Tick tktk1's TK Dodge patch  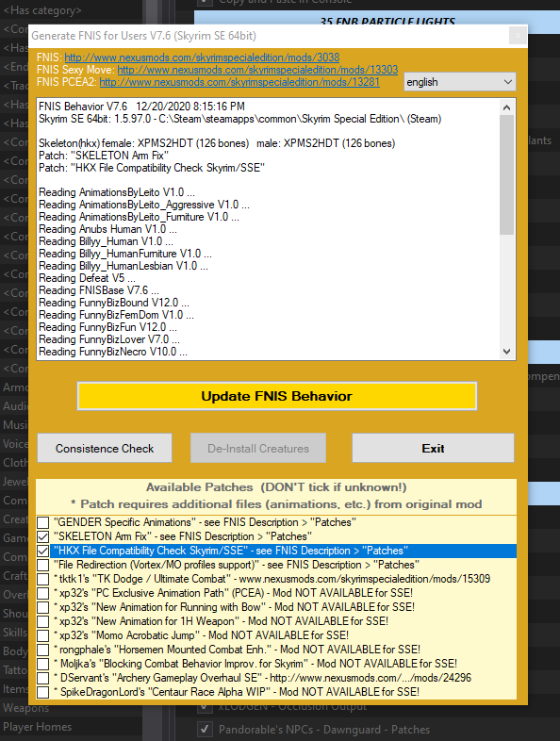(x=43, y=579)
